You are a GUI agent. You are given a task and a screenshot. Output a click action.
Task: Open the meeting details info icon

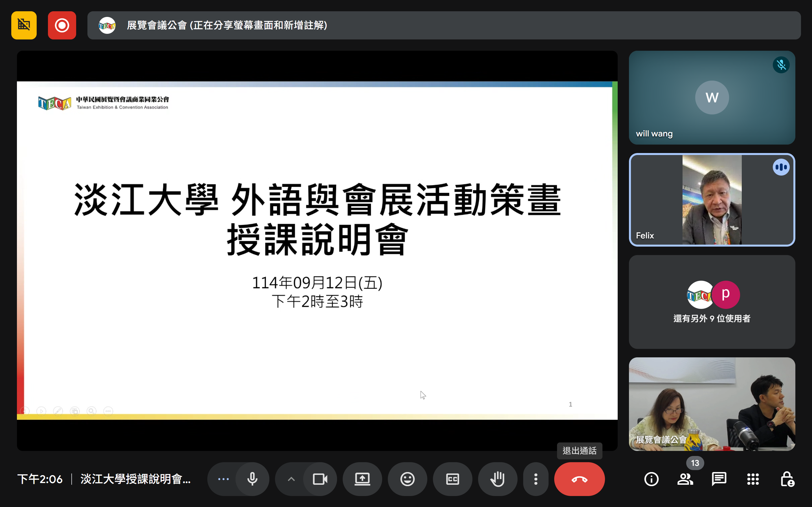(x=651, y=479)
